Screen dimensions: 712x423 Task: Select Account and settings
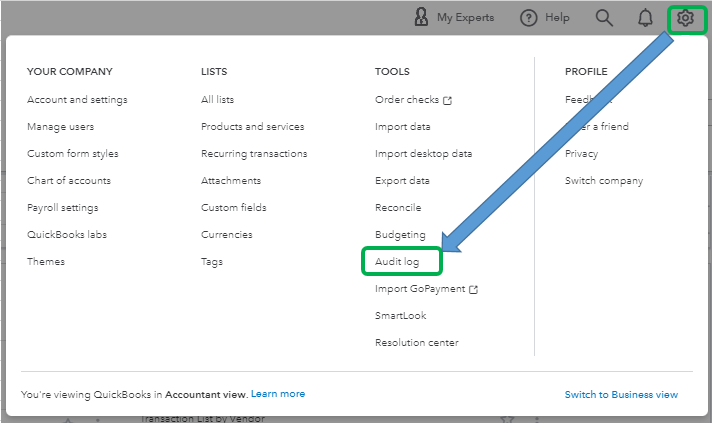(77, 100)
